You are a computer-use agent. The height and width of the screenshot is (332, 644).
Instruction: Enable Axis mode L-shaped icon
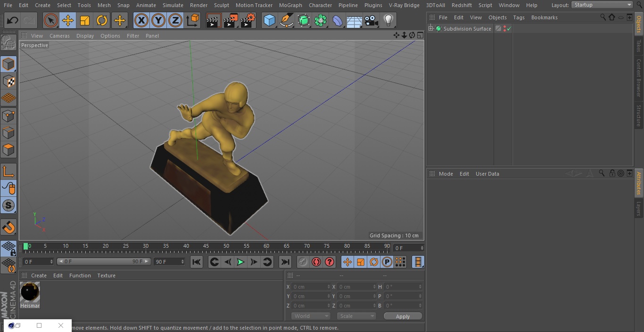(x=8, y=171)
